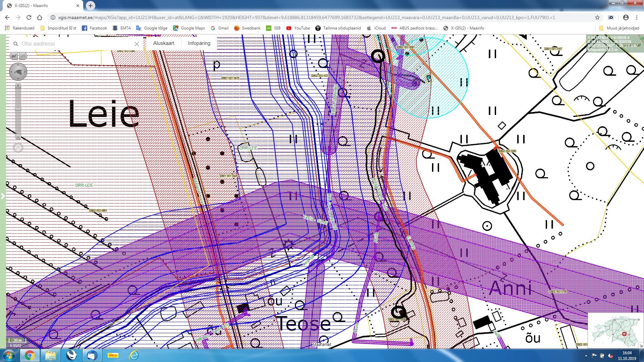Image resolution: width=644 pixels, height=362 pixels.
Task: Clear the address search with X
Action: tap(137, 44)
